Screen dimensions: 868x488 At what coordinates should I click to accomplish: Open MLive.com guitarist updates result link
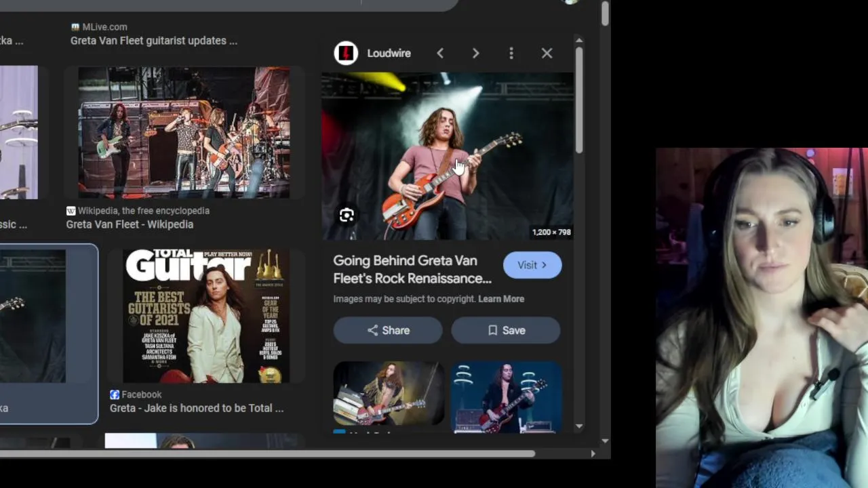tap(154, 41)
